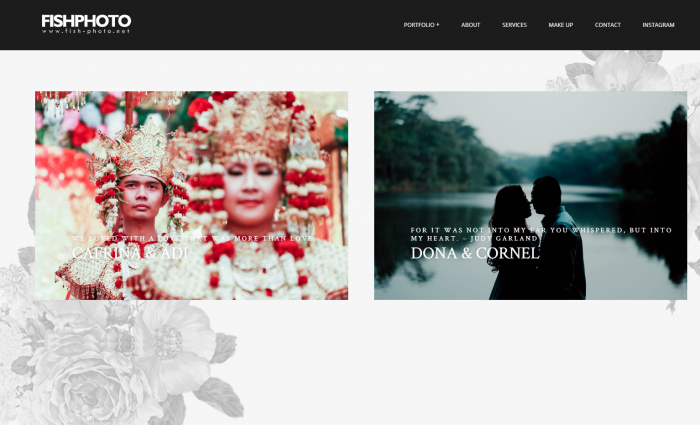Navigate to the Contact page
This screenshot has height=425, width=700.
(x=607, y=25)
